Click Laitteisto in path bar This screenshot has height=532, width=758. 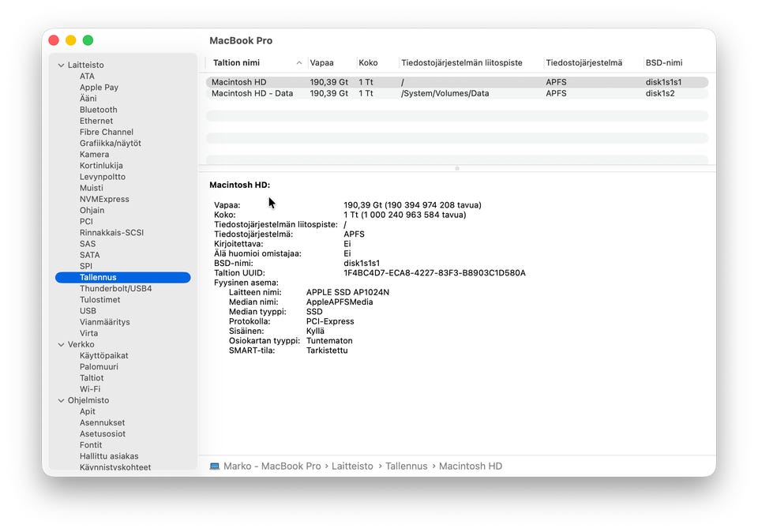352,466
